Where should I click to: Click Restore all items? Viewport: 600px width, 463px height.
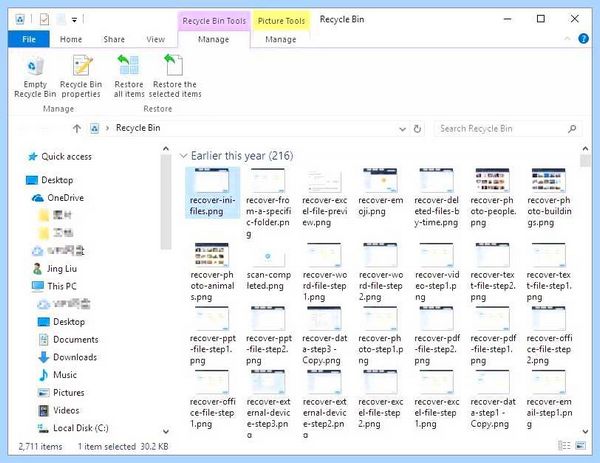[x=129, y=77]
